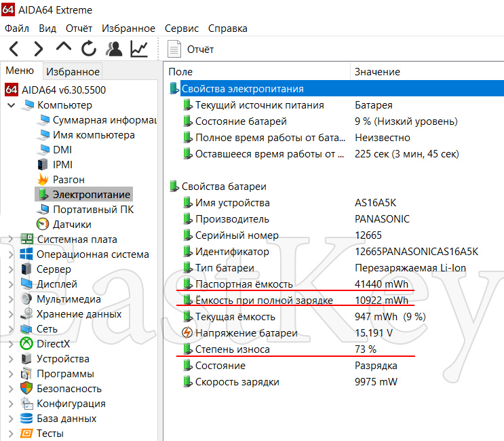
Task: Click the Компьютер monitor icon
Action: tap(28, 104)
